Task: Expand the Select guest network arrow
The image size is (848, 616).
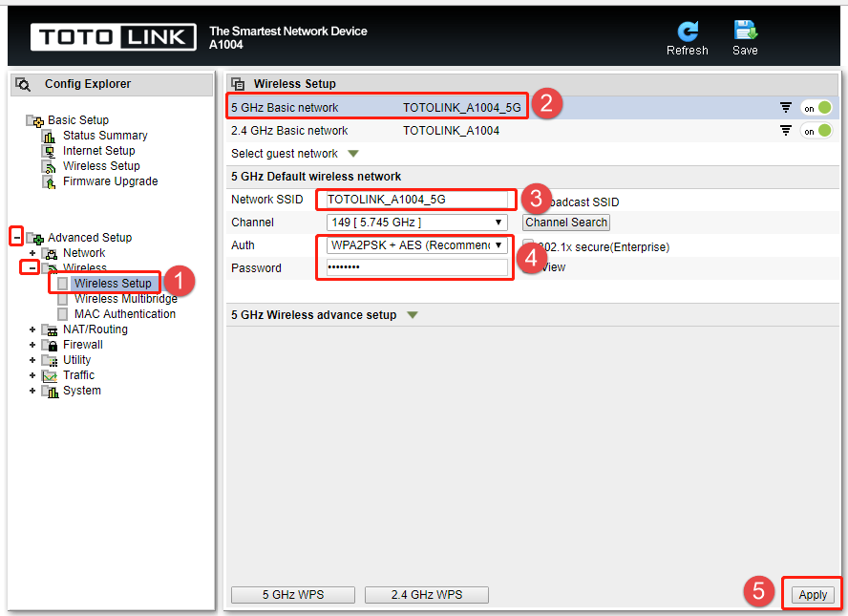Action: pos(353,154)
